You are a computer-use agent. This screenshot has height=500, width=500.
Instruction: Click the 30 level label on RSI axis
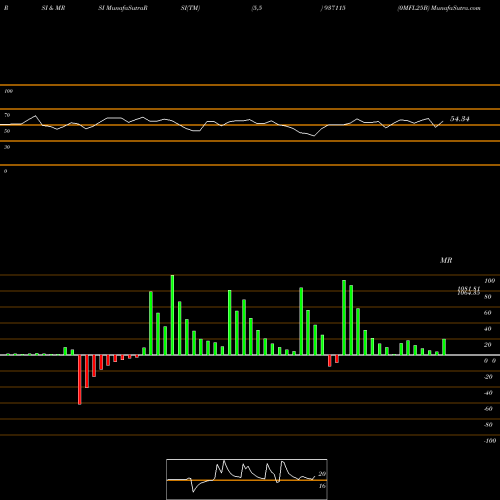[x=7, y=147]
